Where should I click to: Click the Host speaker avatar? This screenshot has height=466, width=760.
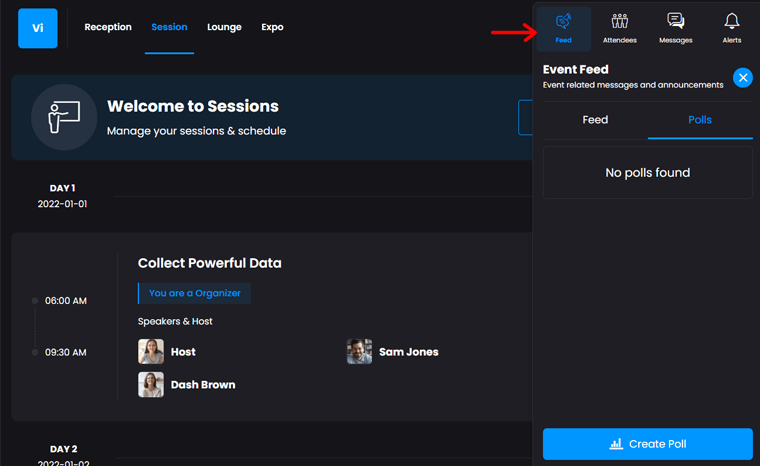(151, 351)
